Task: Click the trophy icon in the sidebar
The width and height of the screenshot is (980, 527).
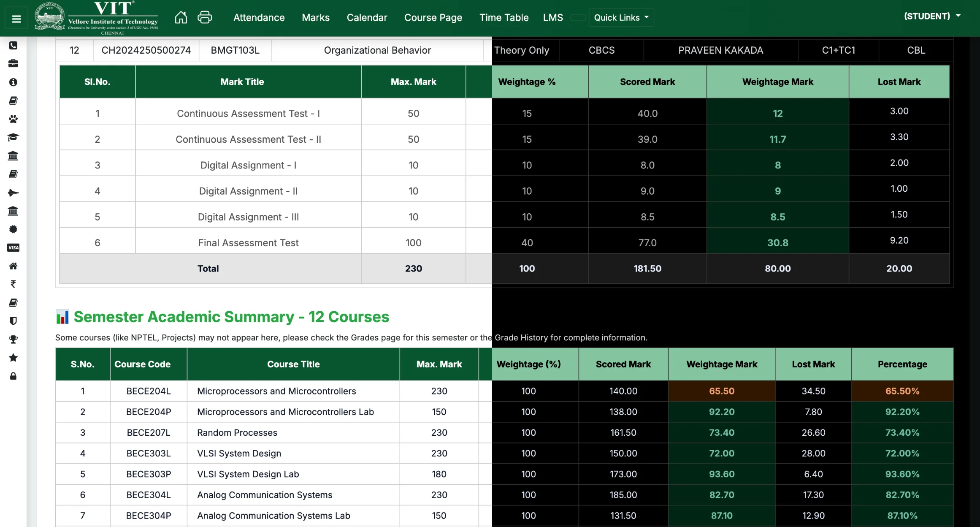Action: [x=13, y=339]
